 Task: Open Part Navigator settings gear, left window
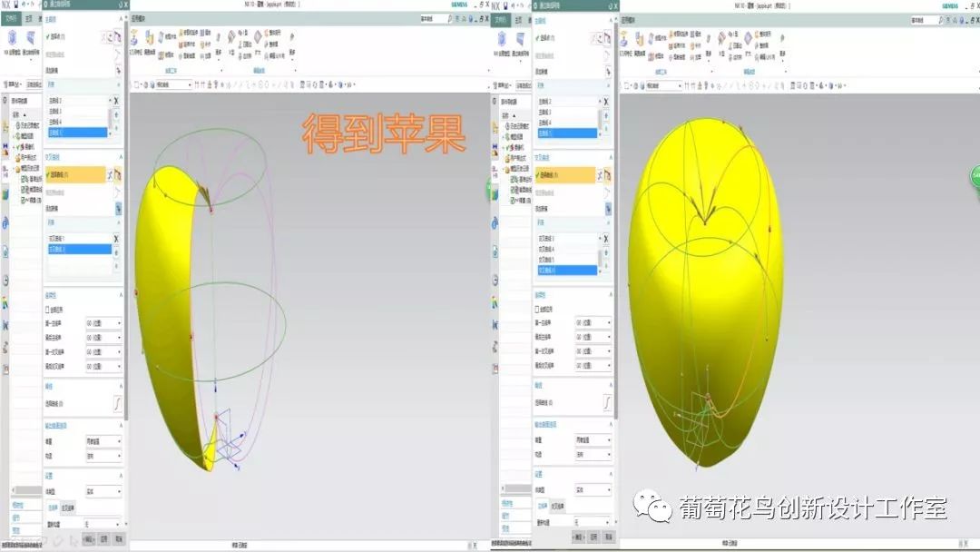point(5,100)
